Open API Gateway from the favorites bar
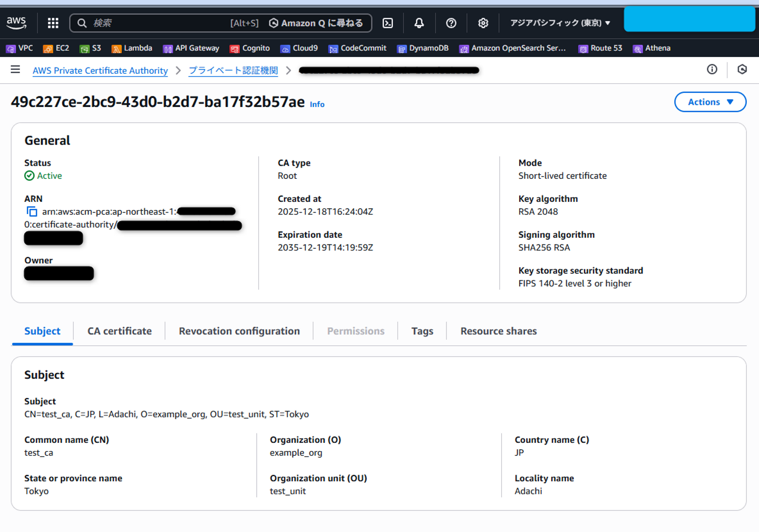Screen dimensions: 759x532 pos(191,48)
